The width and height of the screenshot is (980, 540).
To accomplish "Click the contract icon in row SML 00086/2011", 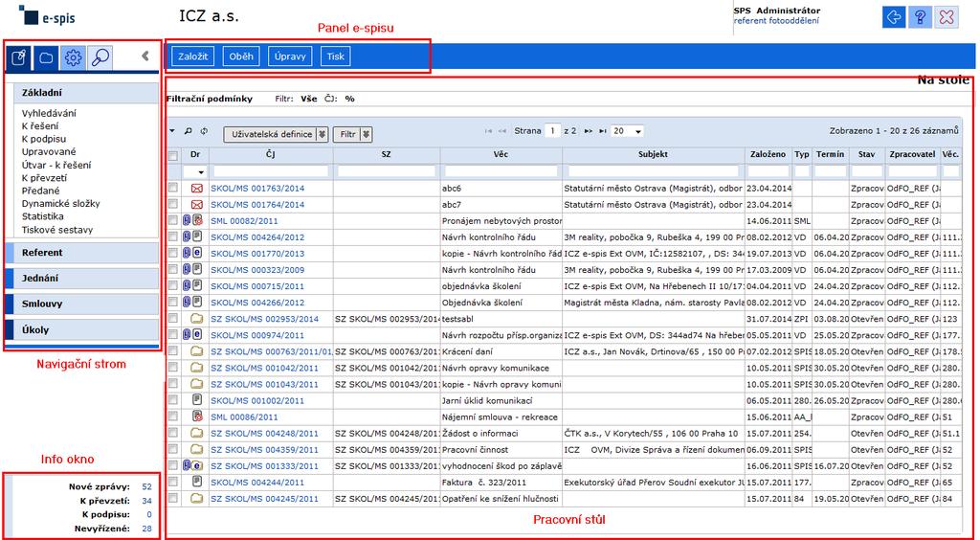I will coord(197,416).
